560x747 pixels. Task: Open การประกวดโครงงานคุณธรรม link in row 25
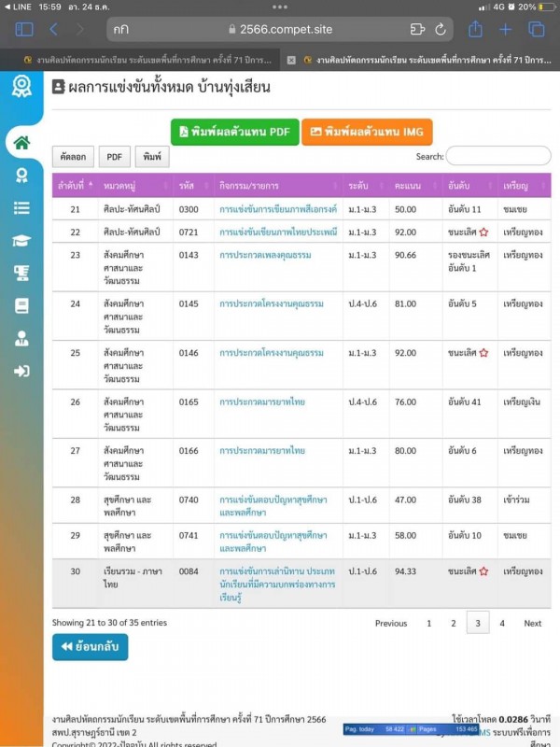(272, 353)
